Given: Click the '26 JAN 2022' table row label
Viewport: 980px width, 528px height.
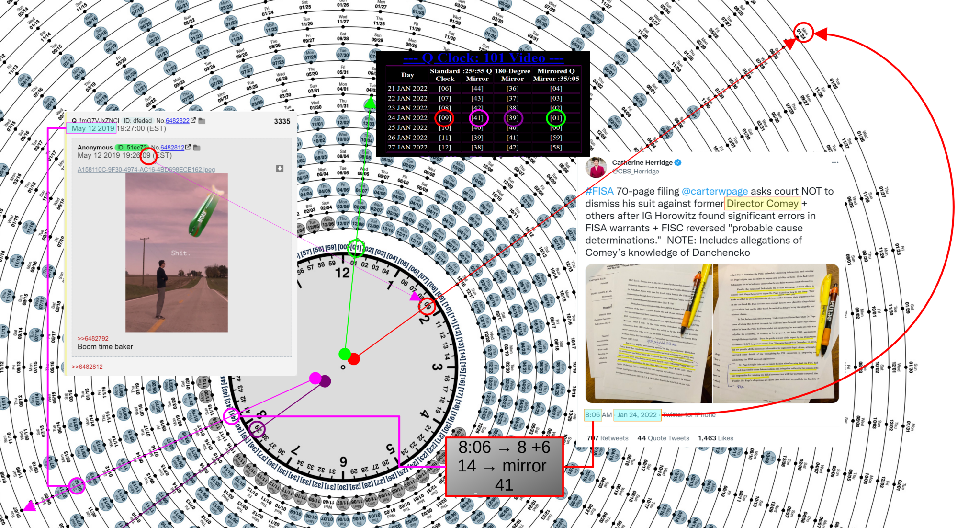Looking at the screenshot, I should pos(407,138).
